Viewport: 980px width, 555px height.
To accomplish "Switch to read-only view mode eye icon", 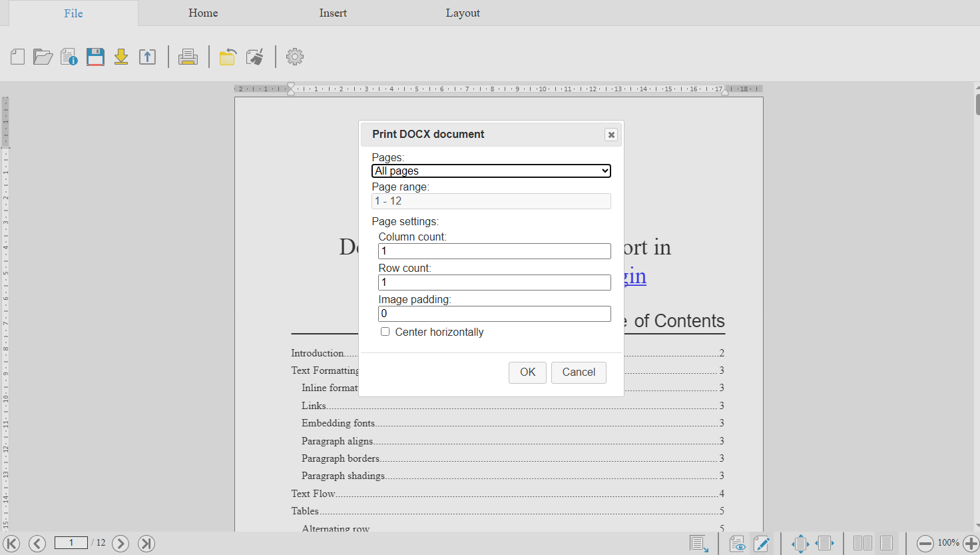I will click(737, 544).
